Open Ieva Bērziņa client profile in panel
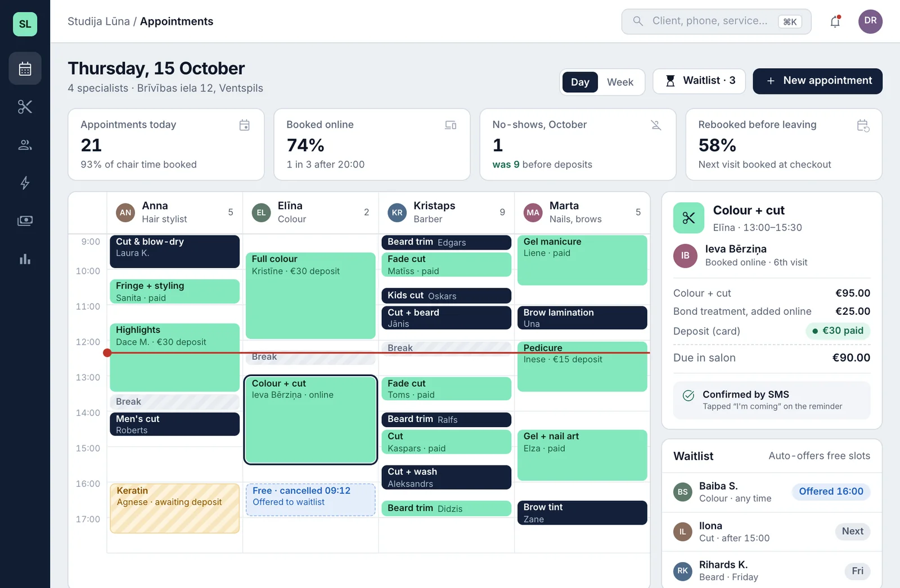Screen dimensions: 900x588 (x=772, y=255)
